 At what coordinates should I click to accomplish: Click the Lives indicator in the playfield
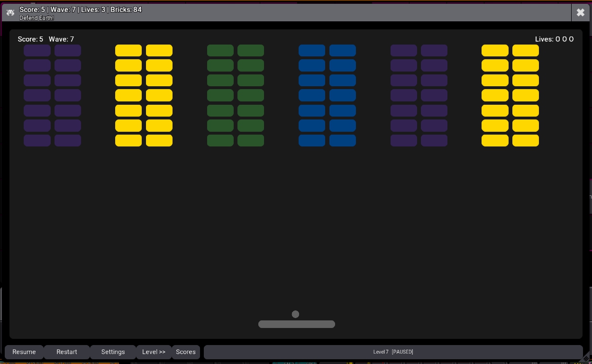[x=554, y=39]
